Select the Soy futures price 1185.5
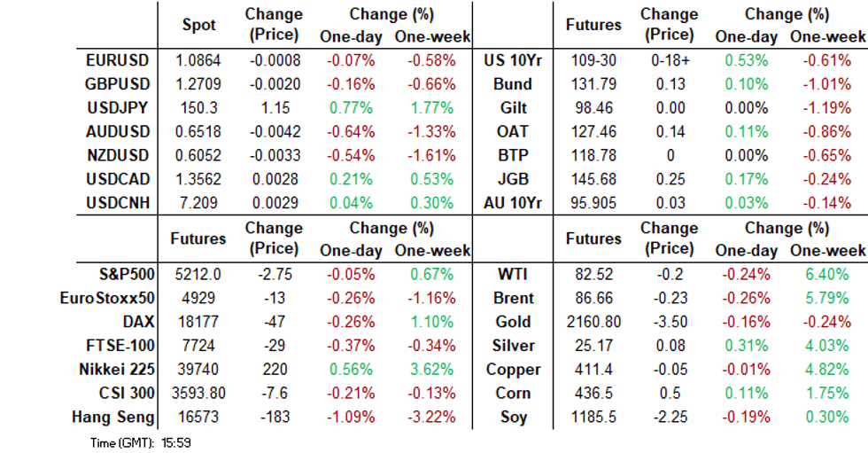Image resolution: width=868 pixels, height=453 pixels. [593, 417]
